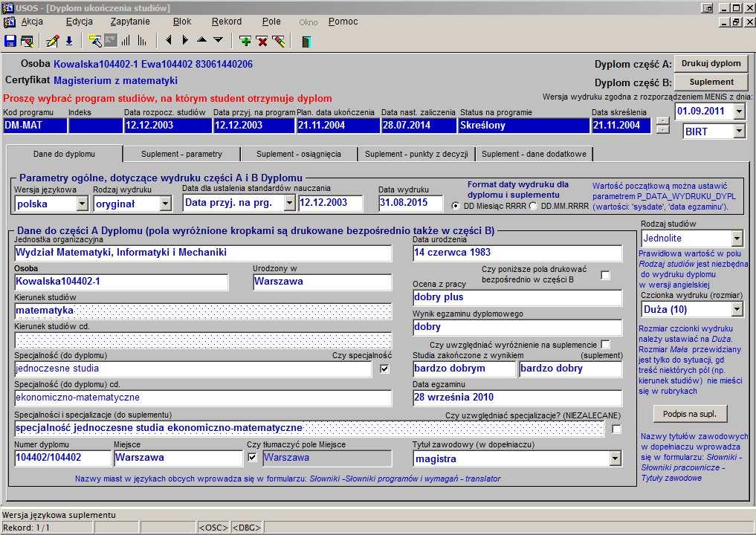This screenshot has height=535, width=756.
Task: Open the Wersja językowa polska dropdown
Action: [82, 204]
